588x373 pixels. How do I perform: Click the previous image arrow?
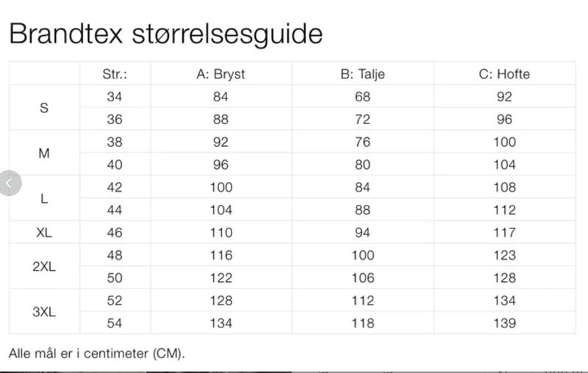[x=9, y=183]
